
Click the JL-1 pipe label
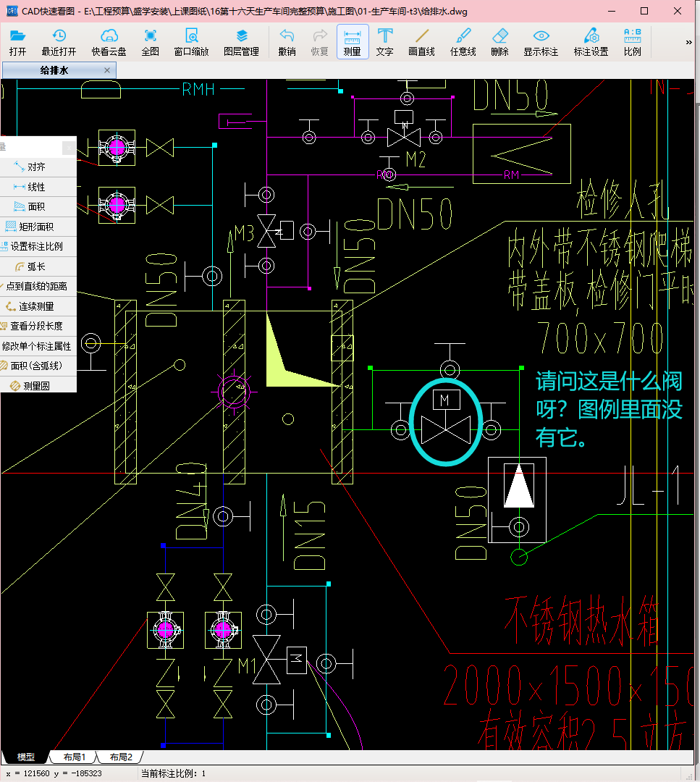click(648, 485)
